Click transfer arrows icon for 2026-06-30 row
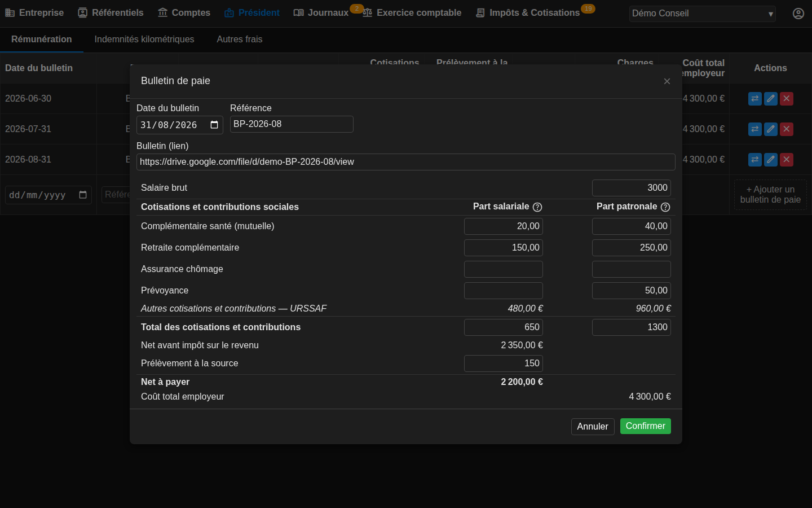812x508 pixels. click(755, 99)
